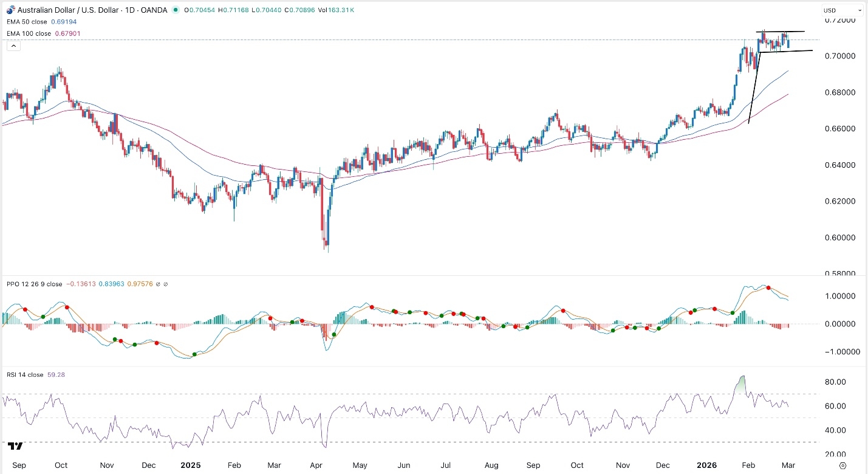Screen dimensions: 868x474
Task: Click the 80.00 label on the RSI scale
Action: click(835, 382)
